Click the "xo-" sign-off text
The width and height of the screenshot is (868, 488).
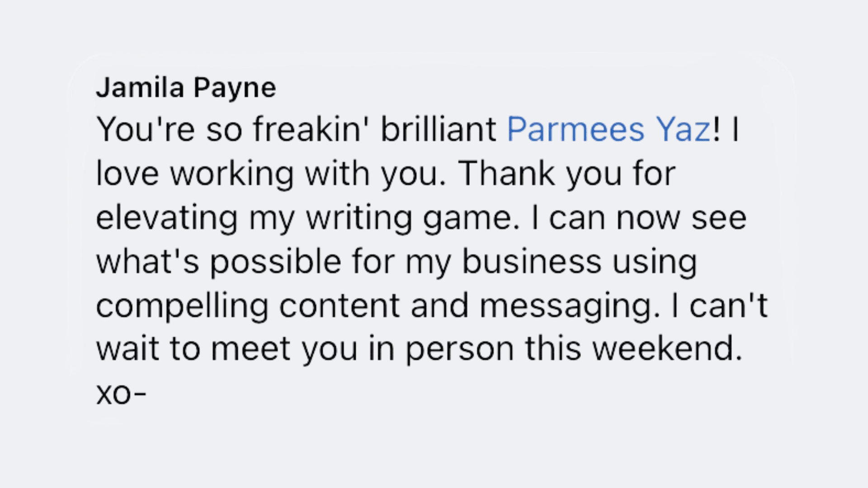121,394
